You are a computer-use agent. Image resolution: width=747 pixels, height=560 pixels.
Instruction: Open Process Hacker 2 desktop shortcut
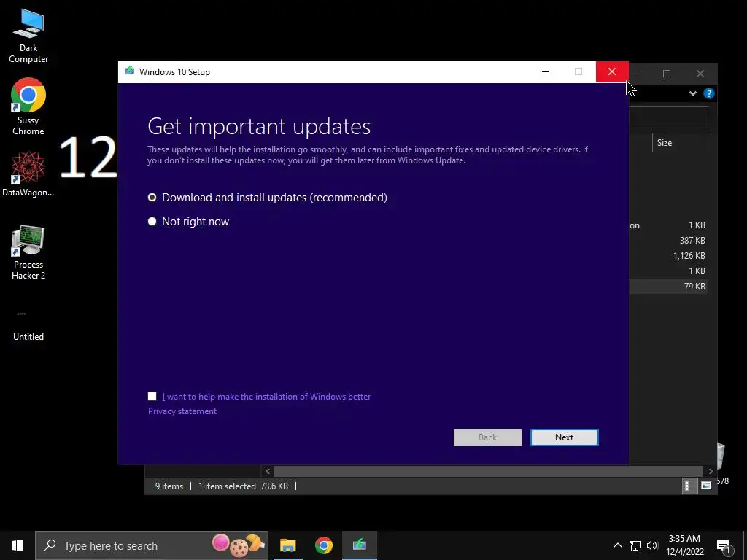tap(28, 252)
